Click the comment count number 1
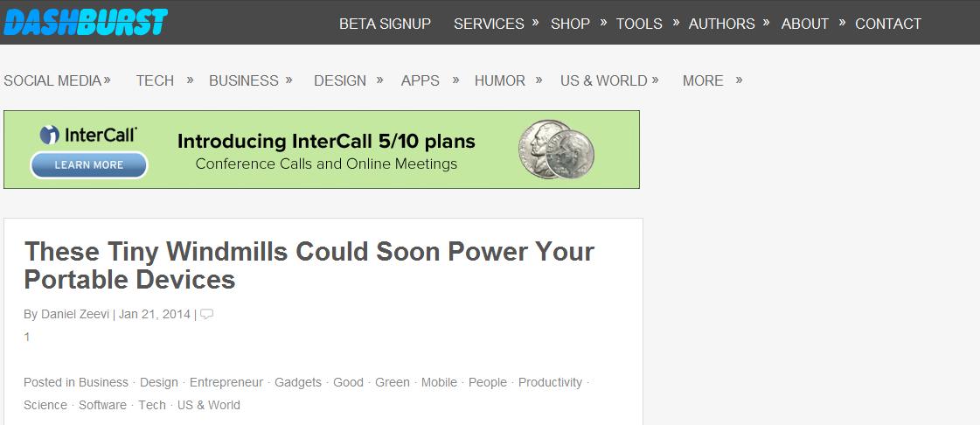The width and height of the screenshot is (980, 425). (x=27, y=337)
